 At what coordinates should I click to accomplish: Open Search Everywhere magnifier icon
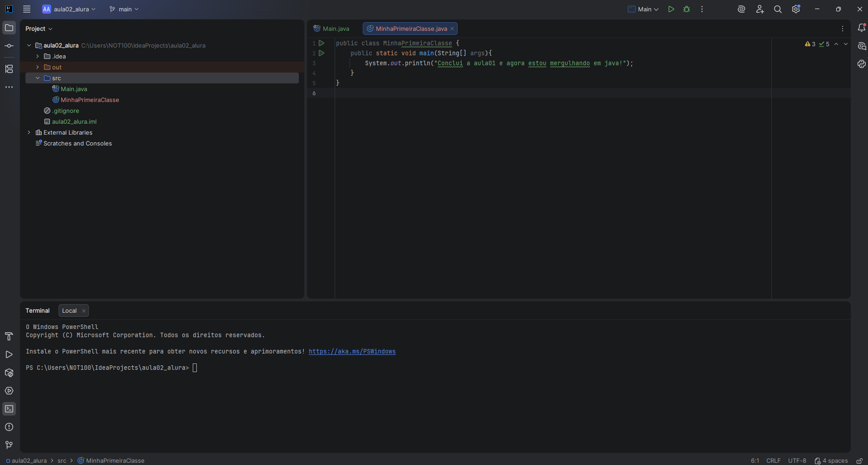778,9
